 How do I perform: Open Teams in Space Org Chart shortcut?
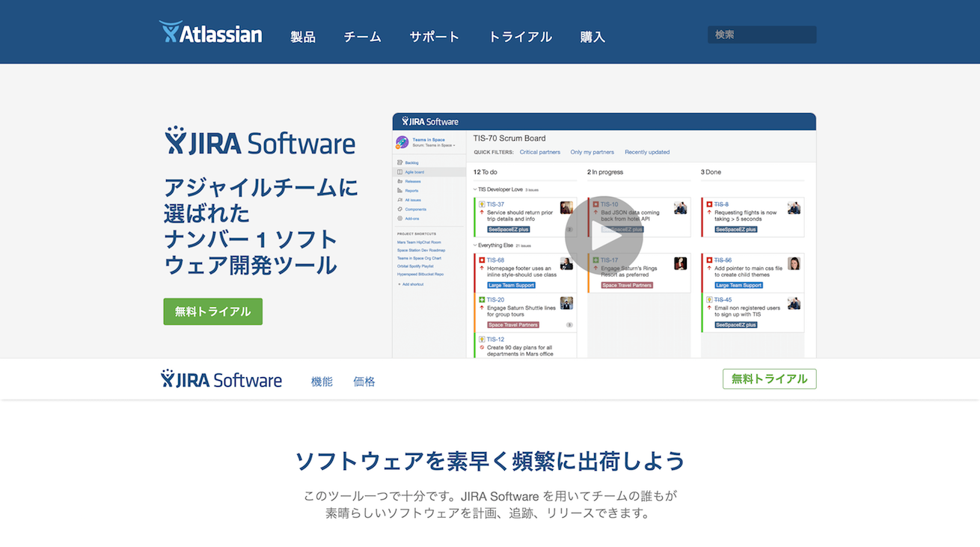pos(420,258)
